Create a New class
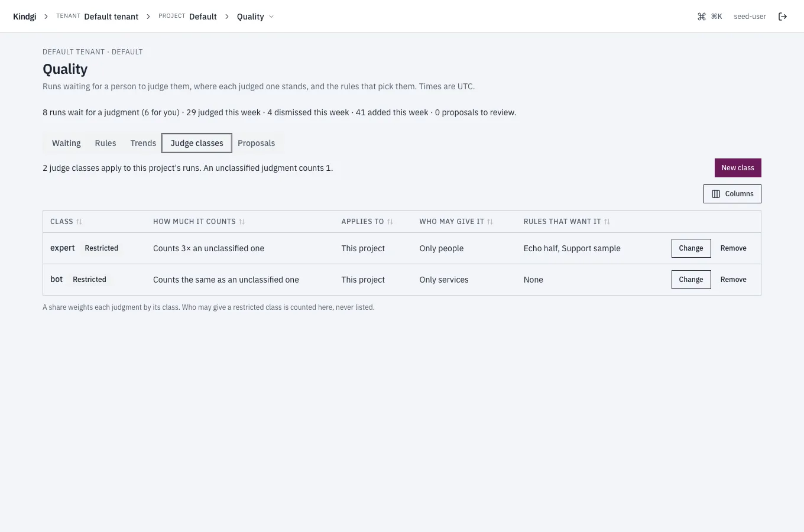This screenshot has height=532, width=804. pos(738,168)
